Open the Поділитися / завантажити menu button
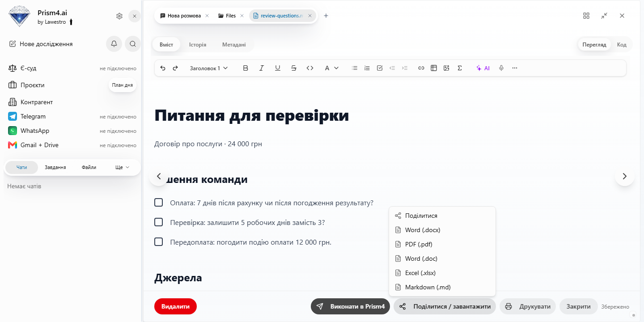The height and width of the screenshot is (322, 644). tap(445, 306)
